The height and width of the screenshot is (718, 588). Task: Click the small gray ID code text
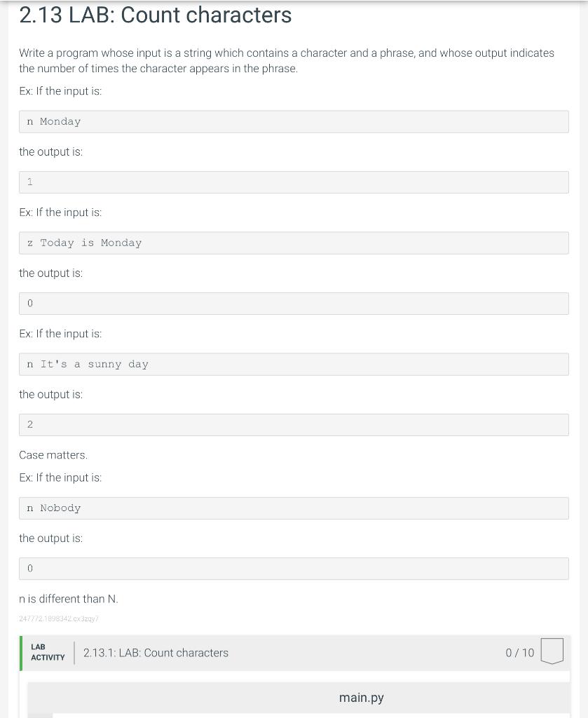59,618
